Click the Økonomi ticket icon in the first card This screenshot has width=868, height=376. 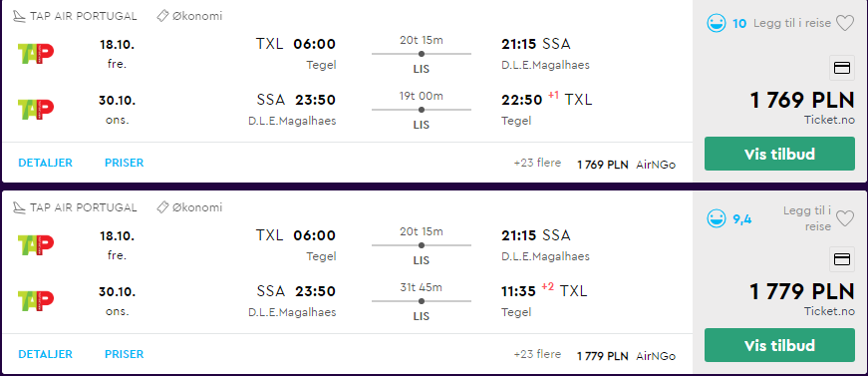[162, 16]
